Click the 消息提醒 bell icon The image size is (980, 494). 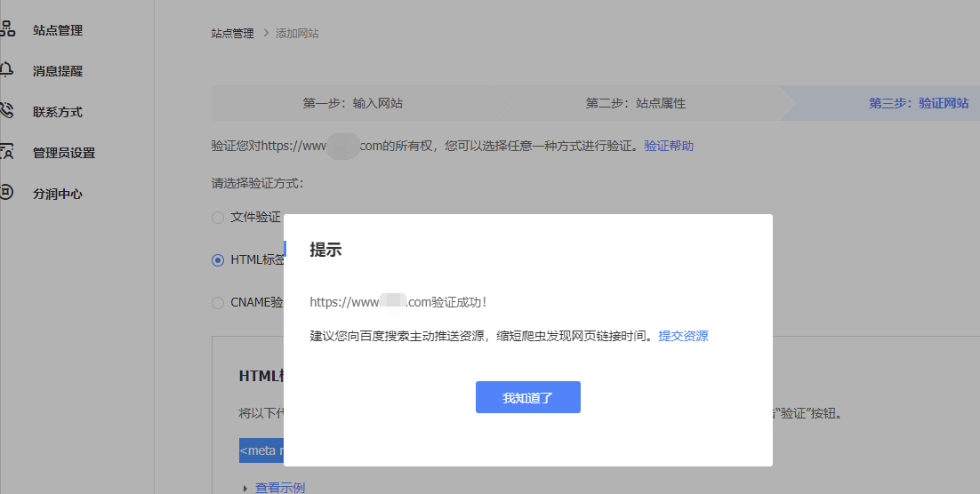(7, 70)
